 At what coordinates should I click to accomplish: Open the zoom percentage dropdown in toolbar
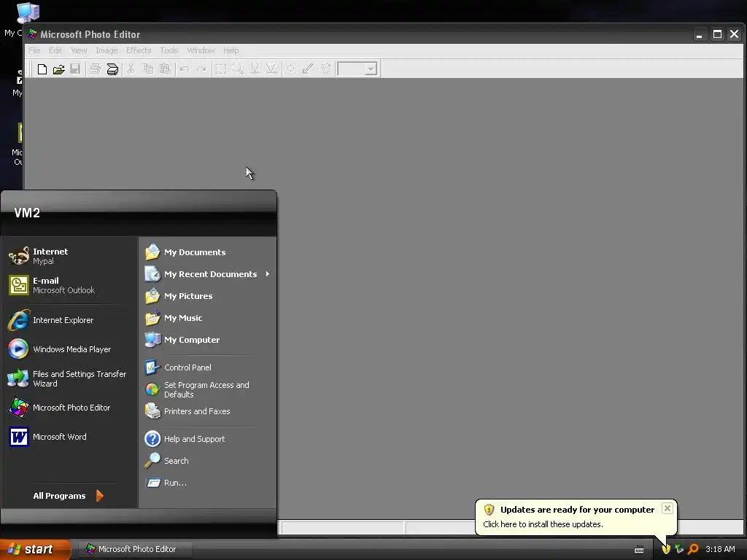tap(371, 69)
